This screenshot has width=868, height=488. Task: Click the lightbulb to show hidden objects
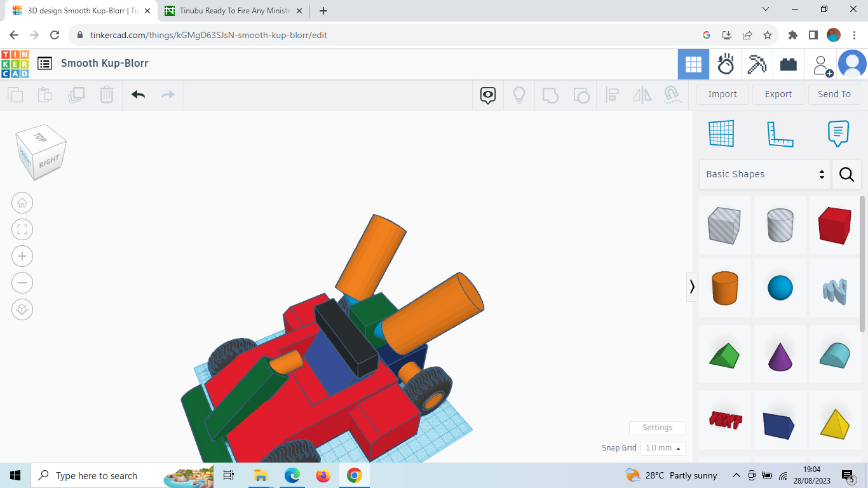519,94
